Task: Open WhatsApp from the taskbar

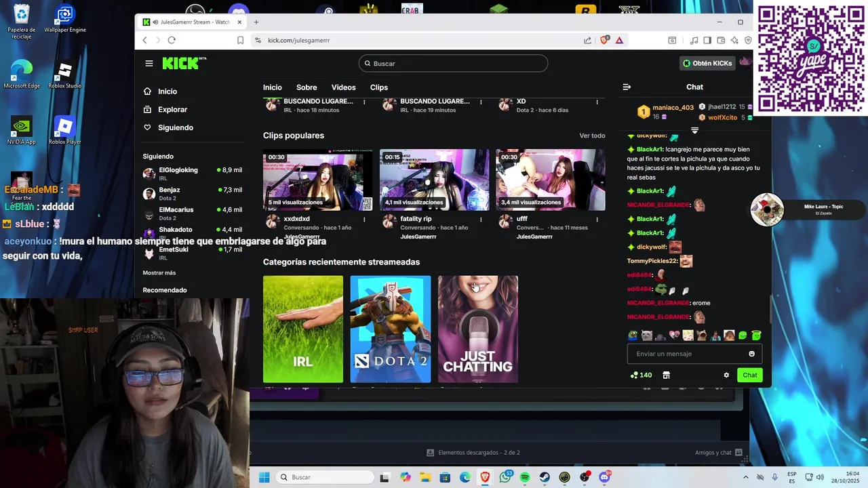Action: pos(505,477)
